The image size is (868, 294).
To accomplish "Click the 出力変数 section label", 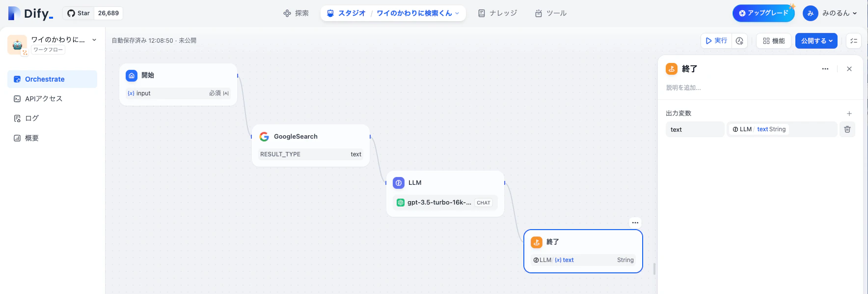I will coord(678,114).
